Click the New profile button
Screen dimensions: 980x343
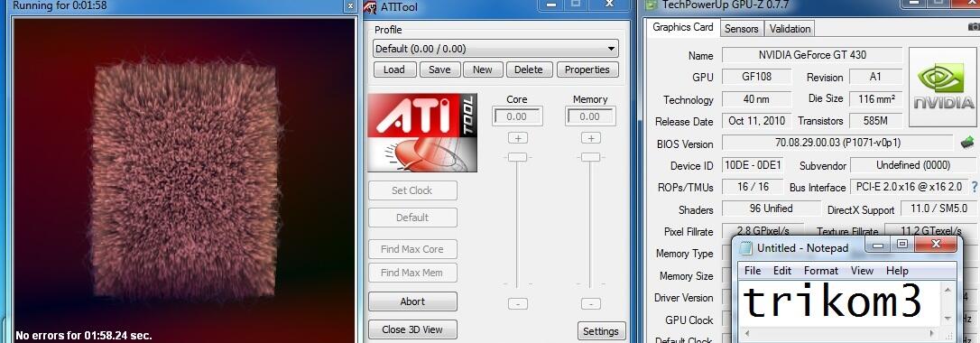pos(483,70)
